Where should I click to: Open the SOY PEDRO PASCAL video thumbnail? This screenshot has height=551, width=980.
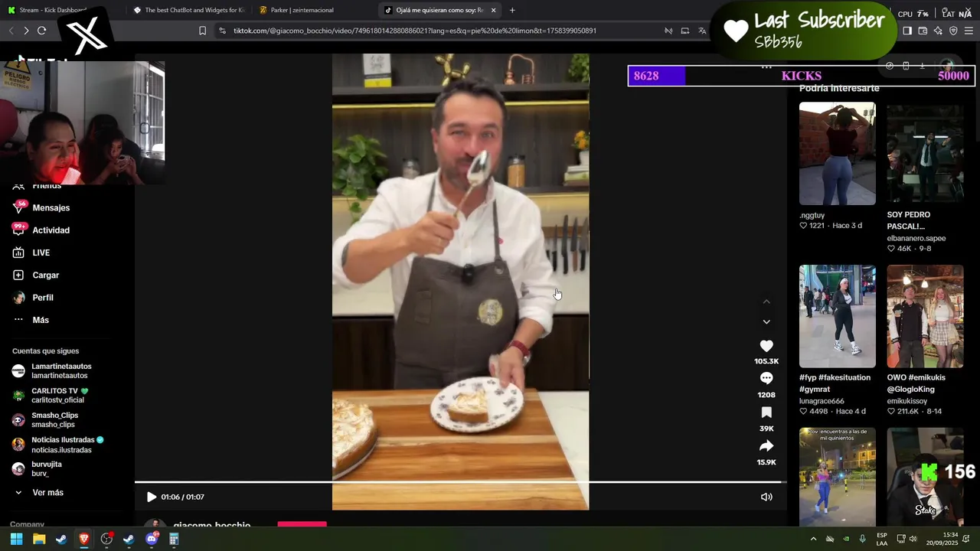925,153
